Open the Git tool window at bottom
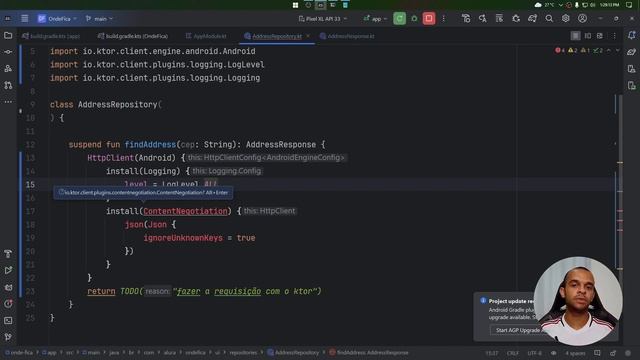Viewport: 640px width, 360px height. click(x=8, y=337)
